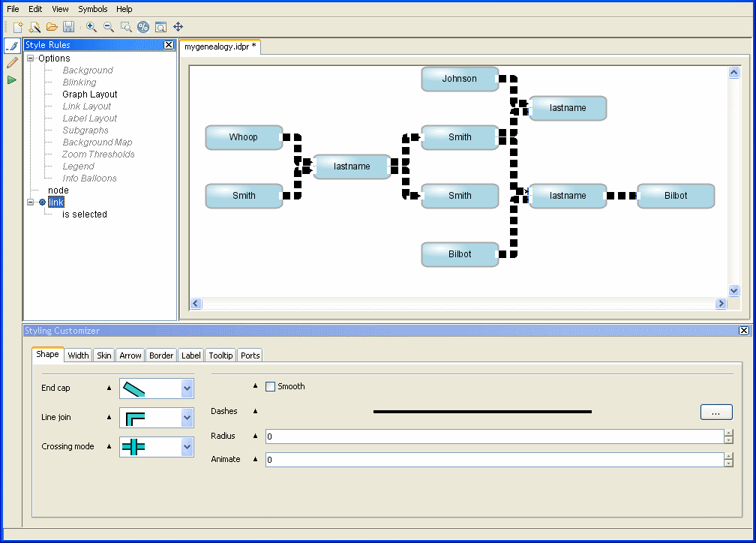Click the green Play preview icon
Image resolution: width=756 pixels, height=543 pixels.
pos(12,79)
